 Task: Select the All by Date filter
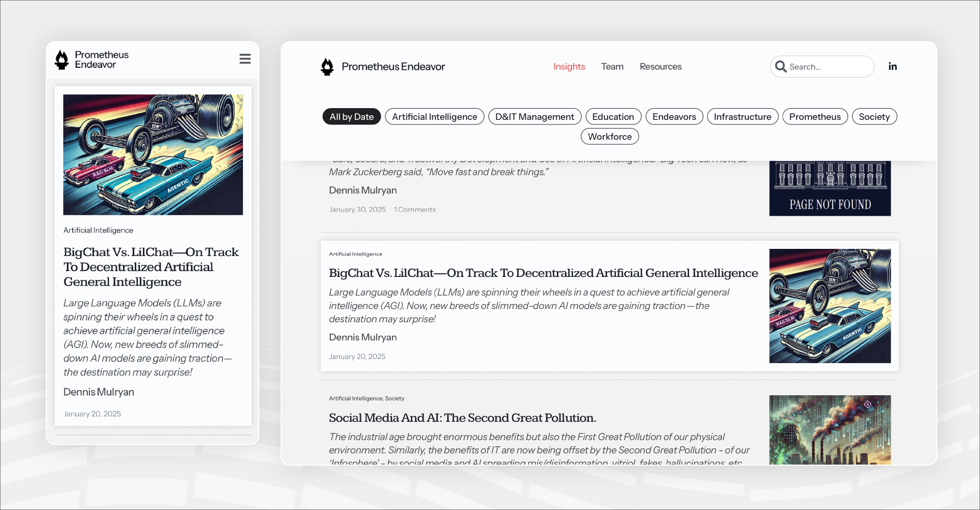(352, 116)
